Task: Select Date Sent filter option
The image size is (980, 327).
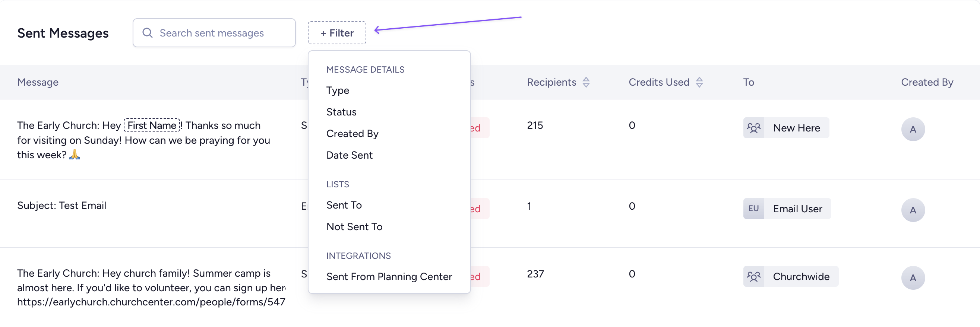Action: (x=349, y=156)
